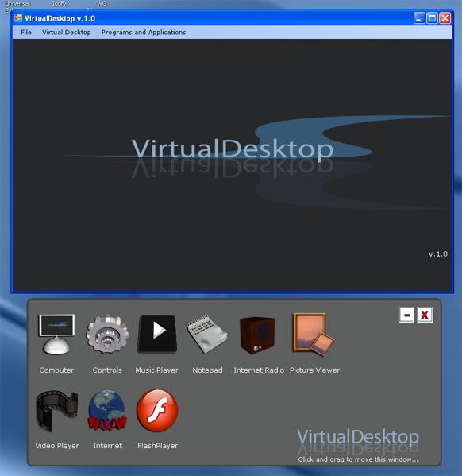Launch the FlashPlayer red icon
The image size is (462, 476).
point(157,410)
